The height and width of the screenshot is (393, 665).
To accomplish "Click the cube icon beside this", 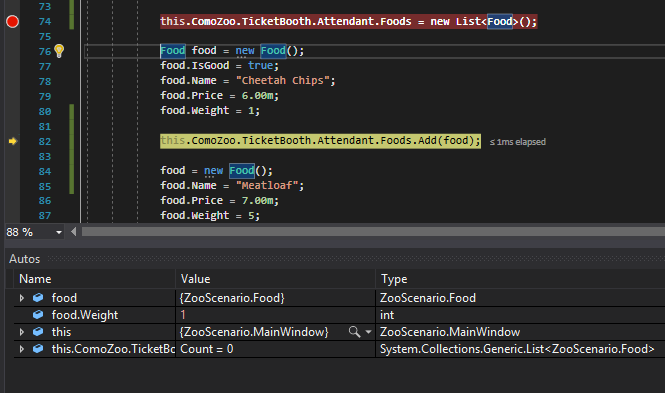I will 38,332.
